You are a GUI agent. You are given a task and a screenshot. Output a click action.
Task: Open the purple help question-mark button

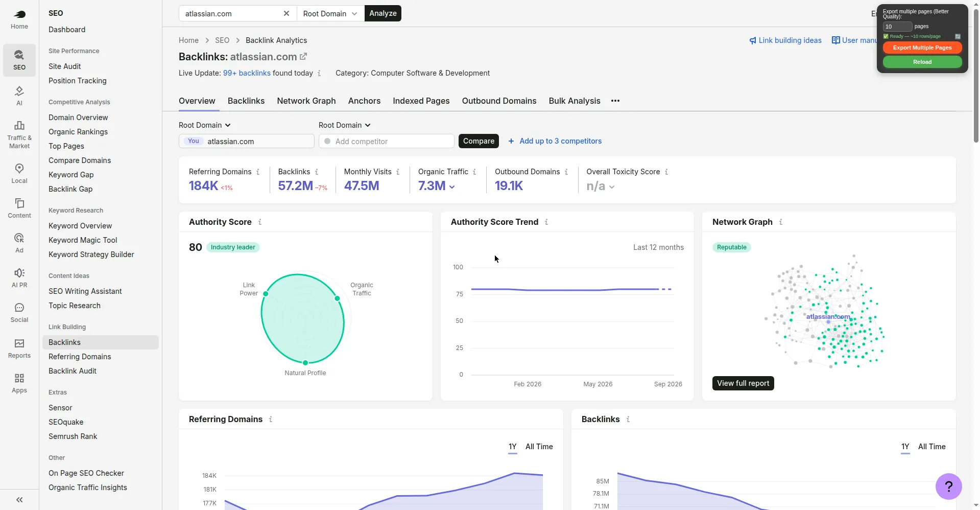(x=948, y=486)
